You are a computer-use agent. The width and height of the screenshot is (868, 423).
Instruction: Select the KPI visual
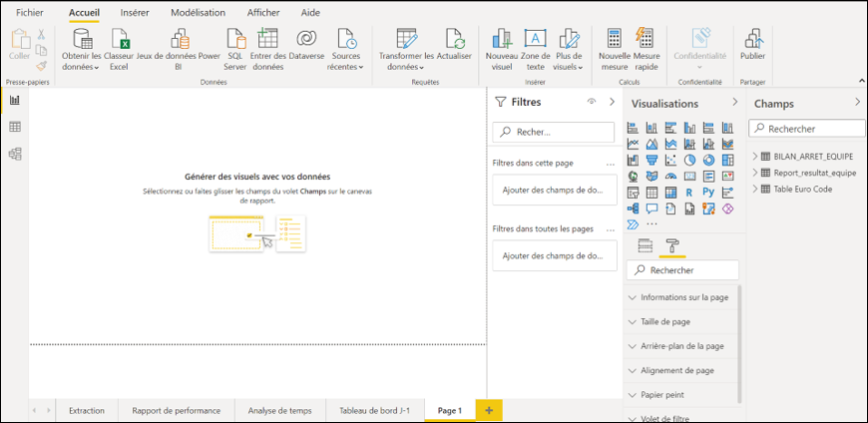pyautogui.click(x=728, y=176)
